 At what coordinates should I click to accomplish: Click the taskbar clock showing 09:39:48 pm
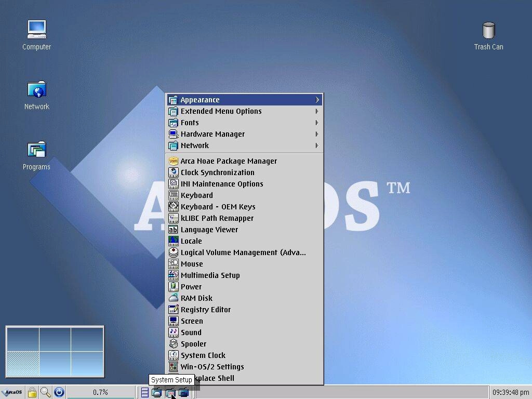pos(510,393)
